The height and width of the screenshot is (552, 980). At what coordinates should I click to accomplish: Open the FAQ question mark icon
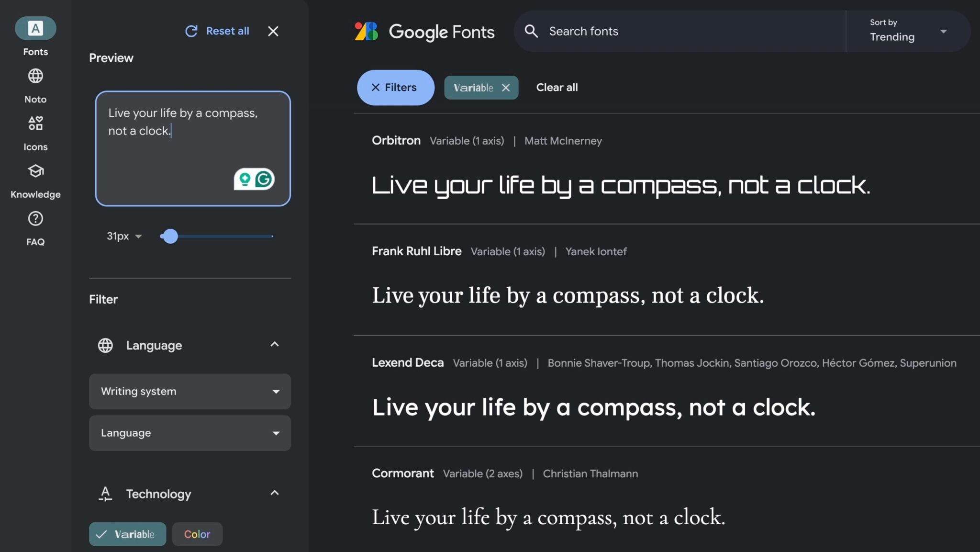[x=35, y=219]
